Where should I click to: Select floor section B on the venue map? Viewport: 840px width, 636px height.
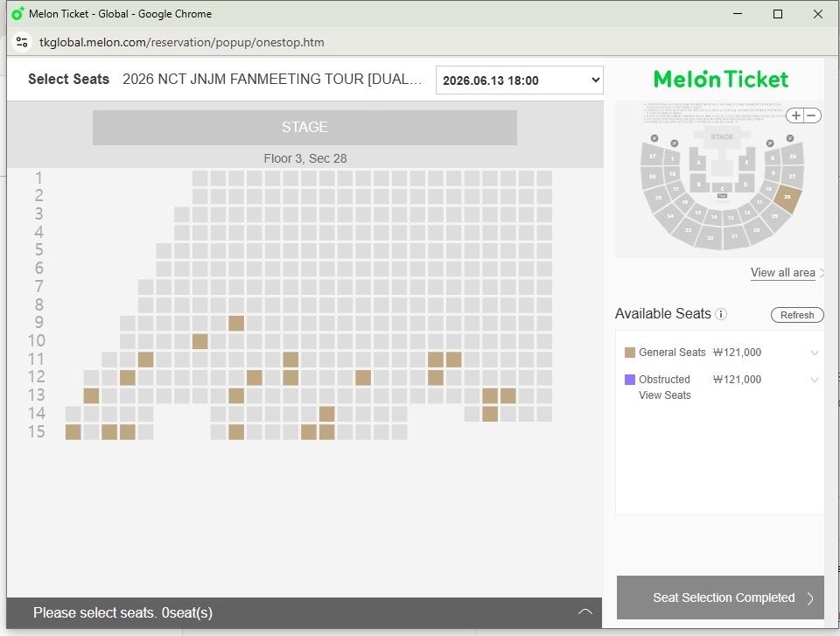698,185
